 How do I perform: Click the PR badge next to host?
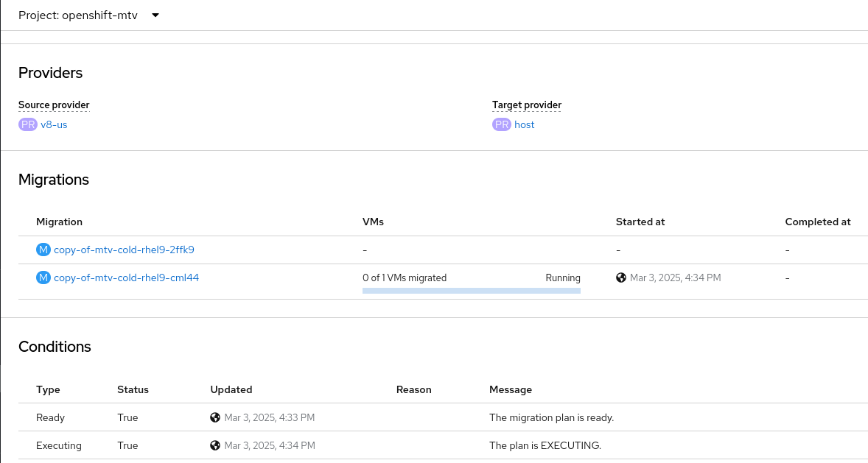[501, 124]
